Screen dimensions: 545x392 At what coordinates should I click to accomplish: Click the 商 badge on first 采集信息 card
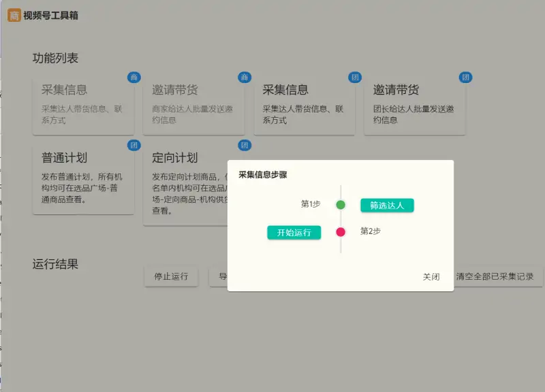[134, 78]
